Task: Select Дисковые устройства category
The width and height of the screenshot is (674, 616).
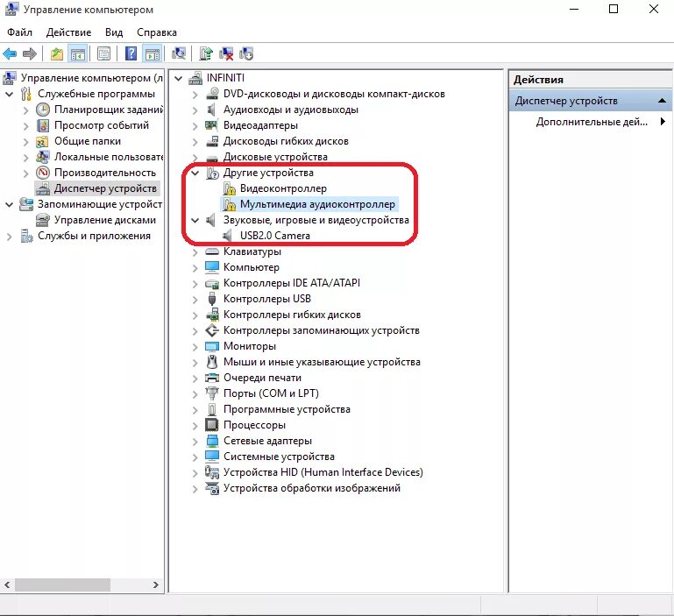Action: [x=275, y=157]
